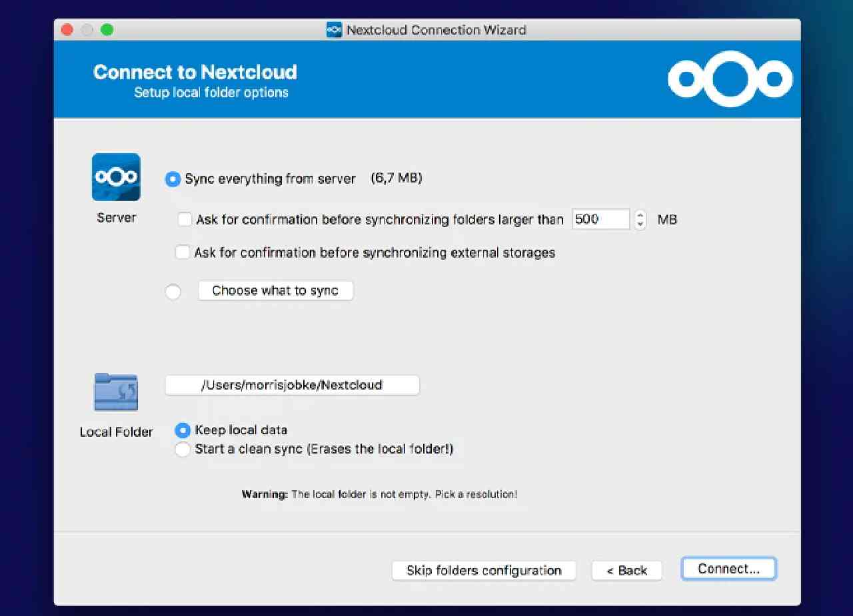Click the stepper arrows beside the MB field
Screen dimensions: 853x616
[x=640, y=220]
